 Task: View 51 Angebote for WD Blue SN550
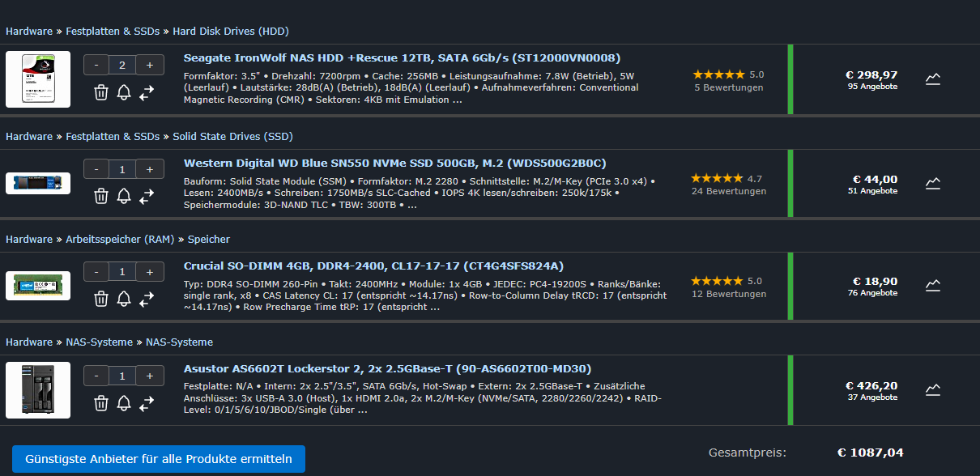point(872,191)
